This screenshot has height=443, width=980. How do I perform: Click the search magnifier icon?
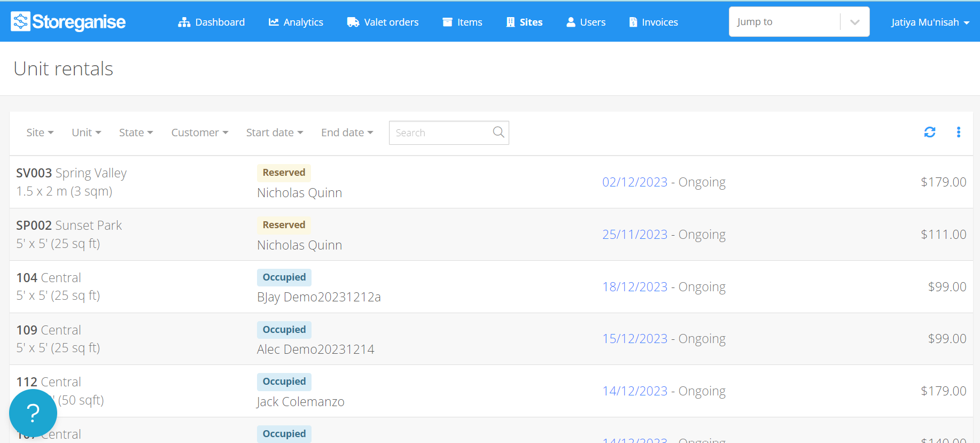pyautogui.click(x=499, y=132)
